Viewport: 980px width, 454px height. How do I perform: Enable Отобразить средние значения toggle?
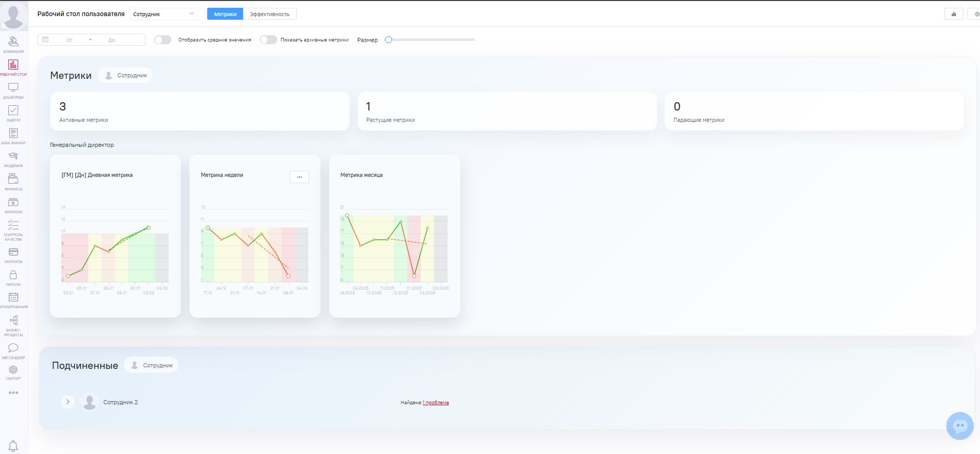tap(163, 40)
